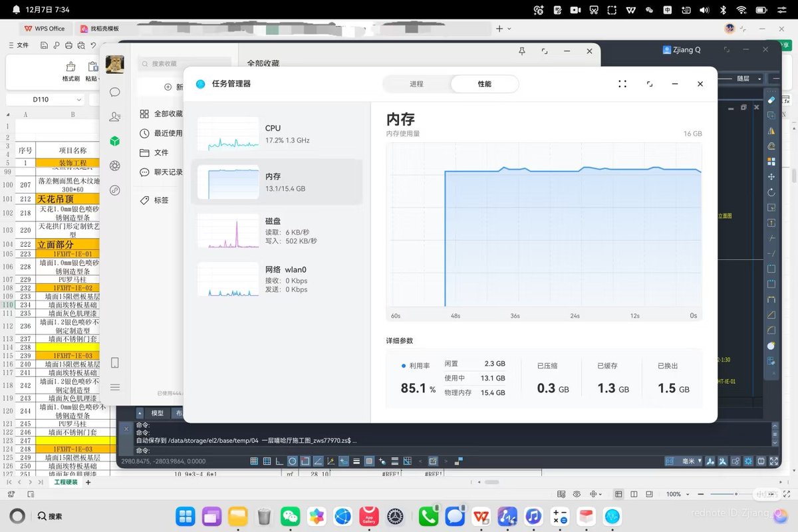The height and width of the screenshot is (532, 798).
Task: Click the profile avatar in WeChat sidebar
Action: click(x=114, y=65)
